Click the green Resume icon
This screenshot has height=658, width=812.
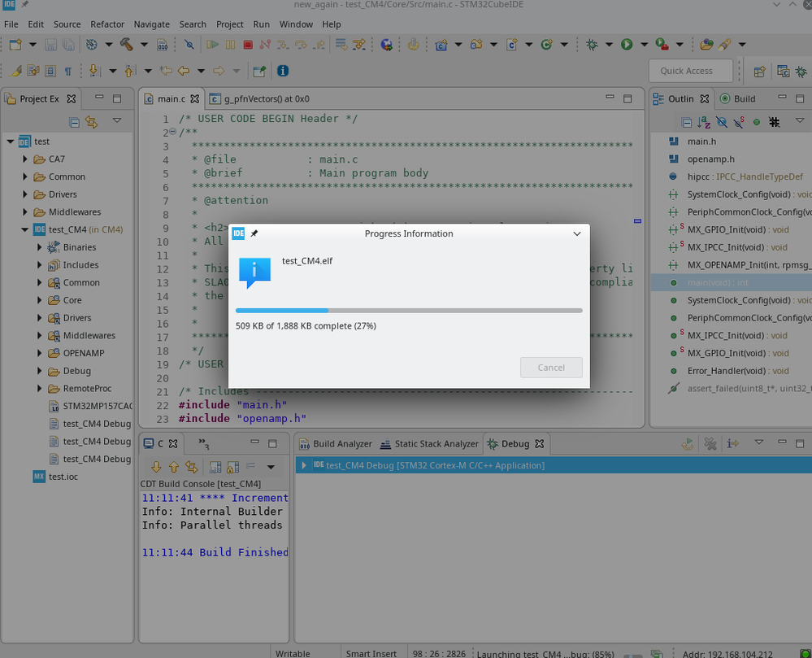coord(212,45)
